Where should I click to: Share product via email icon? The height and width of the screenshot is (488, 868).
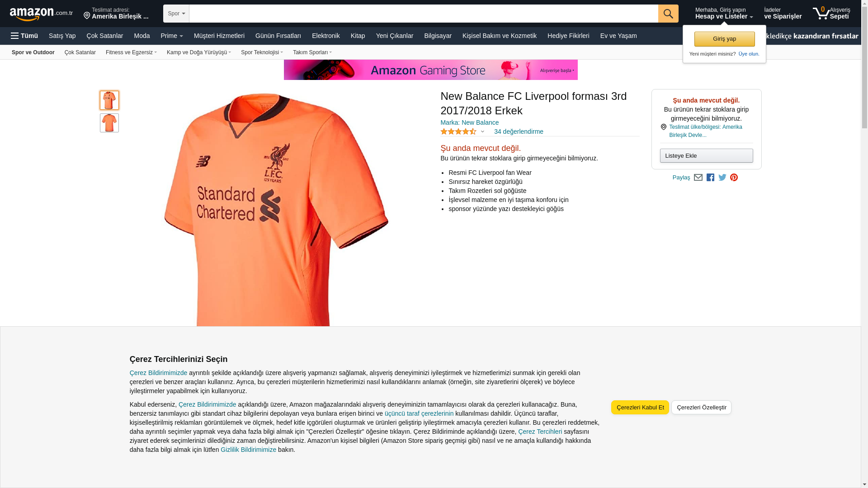698,178
